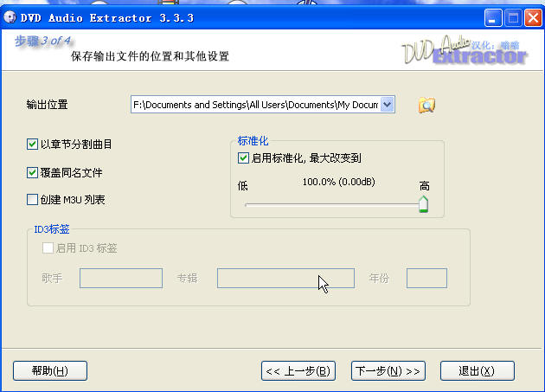Exit using the 退出(X) button

coord(478,370)
